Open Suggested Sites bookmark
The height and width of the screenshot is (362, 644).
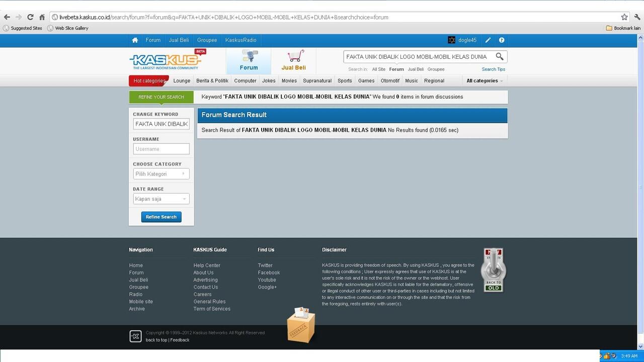coord(23,28)
